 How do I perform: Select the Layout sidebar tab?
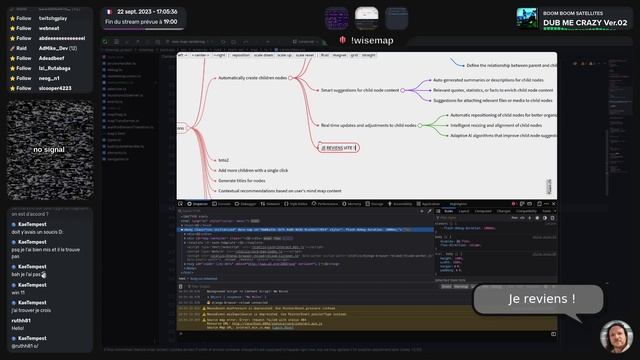click(464, 211)
